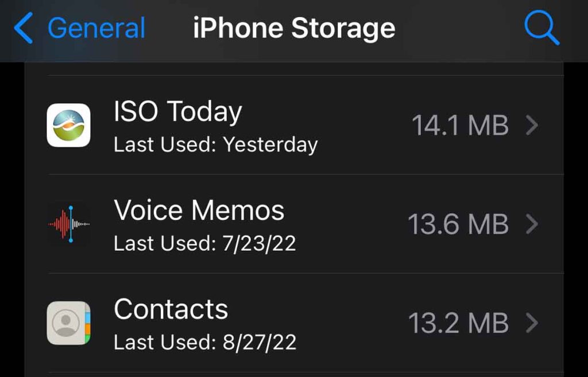Tap the ISO Today app icon
This screenshot has width=588, height=377.
point(68,125)
